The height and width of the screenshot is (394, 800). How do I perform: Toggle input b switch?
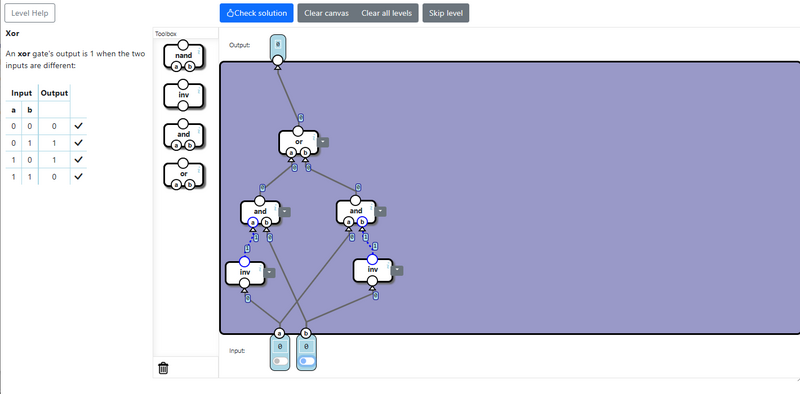pos(307,361)
